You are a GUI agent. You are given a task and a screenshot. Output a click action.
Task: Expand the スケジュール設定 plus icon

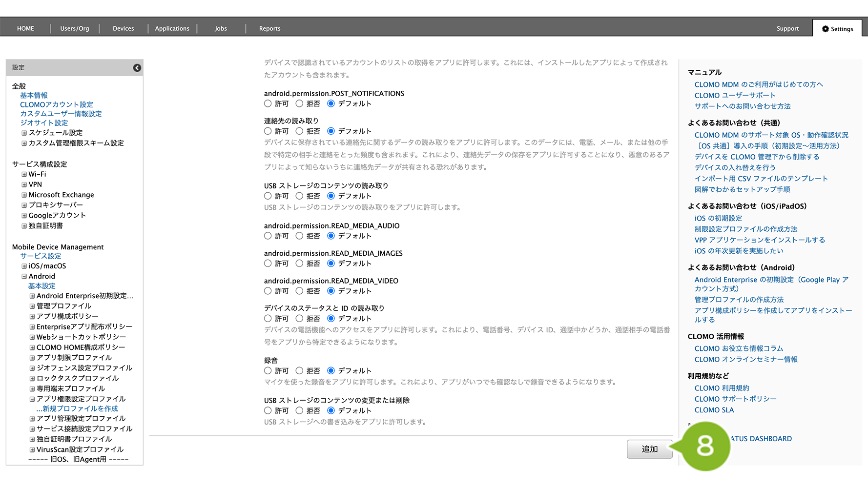pos(24,133)
